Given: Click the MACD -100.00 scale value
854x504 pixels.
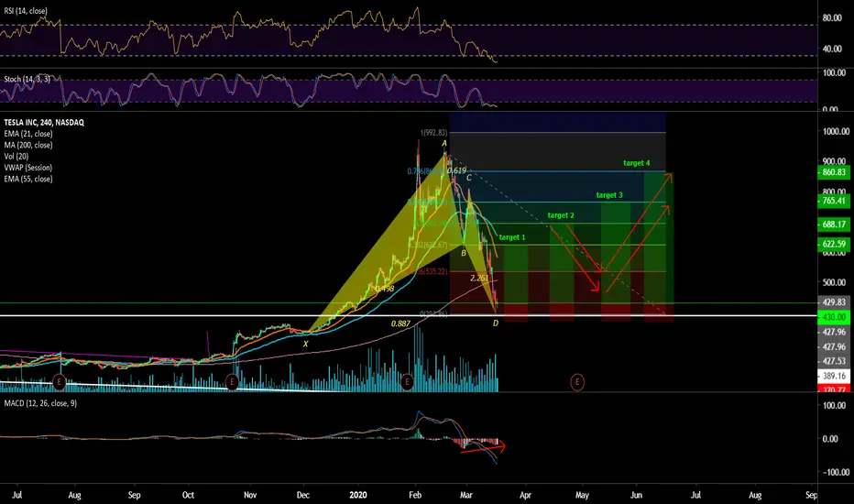Looking at the screenshot, I should point(834,473).
